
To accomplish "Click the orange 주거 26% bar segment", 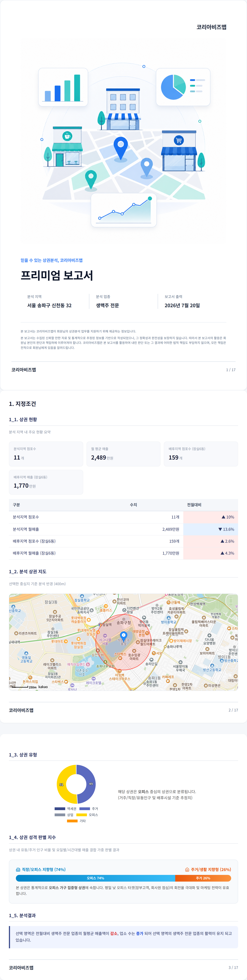I will (x=203, y=878).
